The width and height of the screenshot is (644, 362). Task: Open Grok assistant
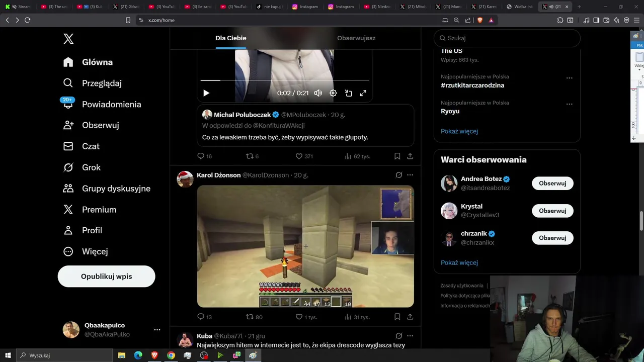[x=82, y=167]
